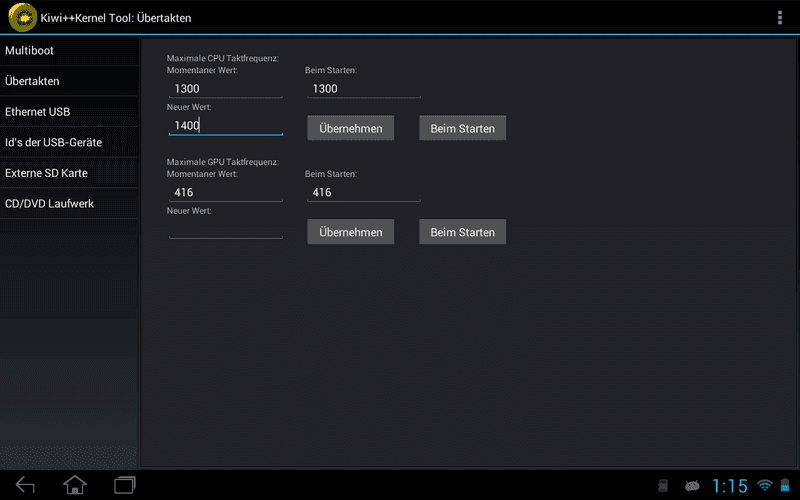Screen dimensions: 800x500
Task: Open the Ethernet USB section
Action: coord(69,112)
